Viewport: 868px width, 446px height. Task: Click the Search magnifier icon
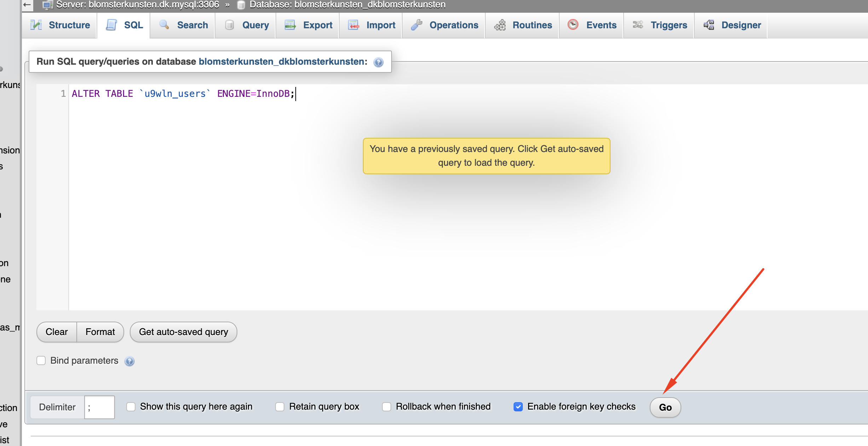[x=164, y=25]
